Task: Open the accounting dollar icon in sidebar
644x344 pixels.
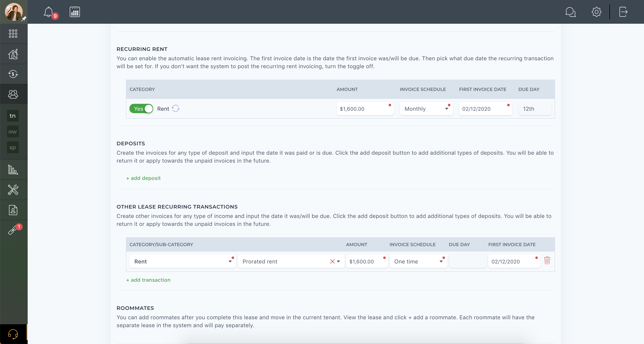Action: tap(13, 74)
